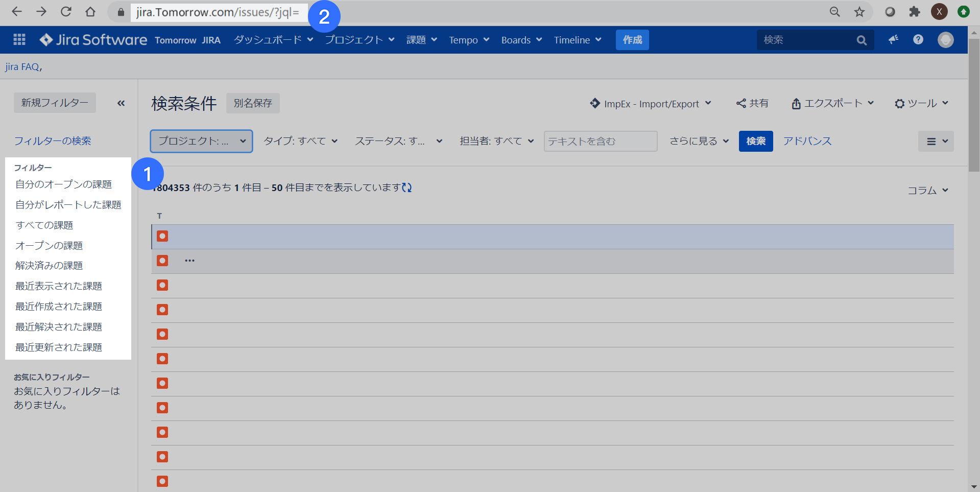This screenshot has height=492, width=980.
Task: Open the user profile avatar
Action: (x=945, y=40)
